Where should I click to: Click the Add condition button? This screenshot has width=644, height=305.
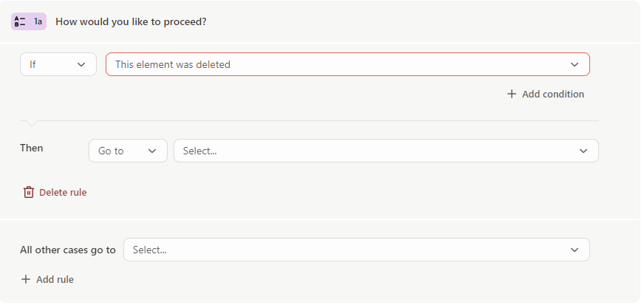click(546, 94)
